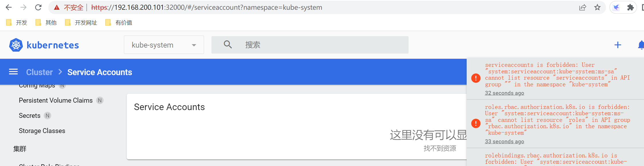Open Secrets in the sidebar
This screenshot has width=644, height=166.
pyautogui.click(x=29, y=116)
